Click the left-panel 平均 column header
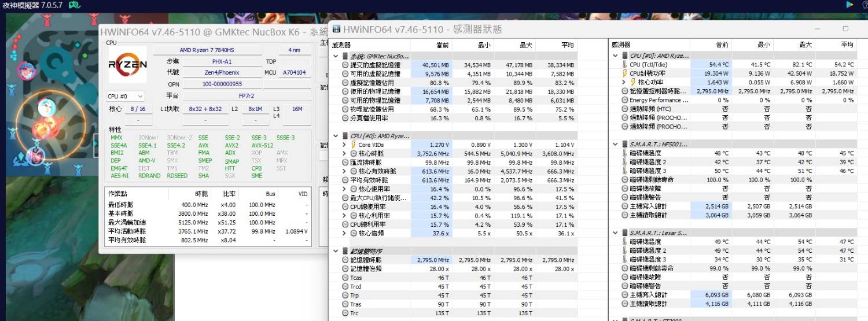Image resolution: width=868 pixels, height=321 pixels. (556, 45)
